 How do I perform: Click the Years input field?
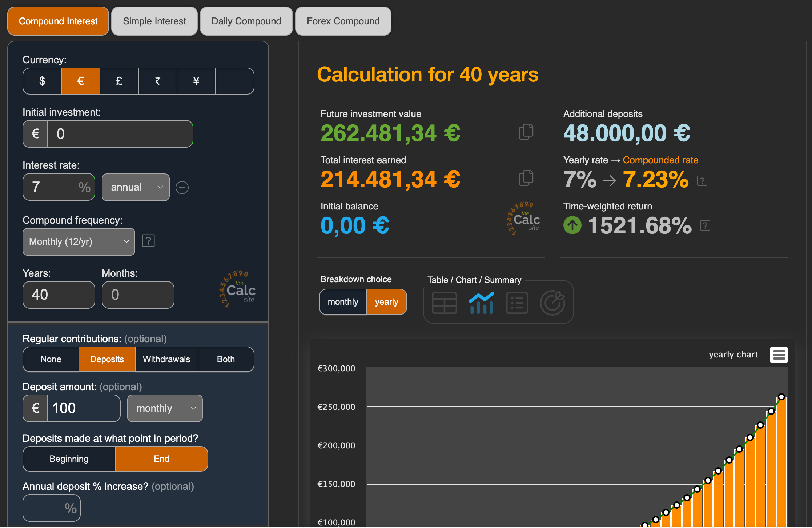59,295
